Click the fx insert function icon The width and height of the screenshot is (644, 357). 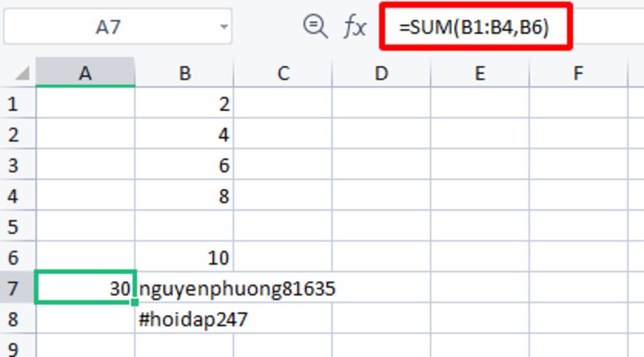pyautogui.click(x=355, y=26)
